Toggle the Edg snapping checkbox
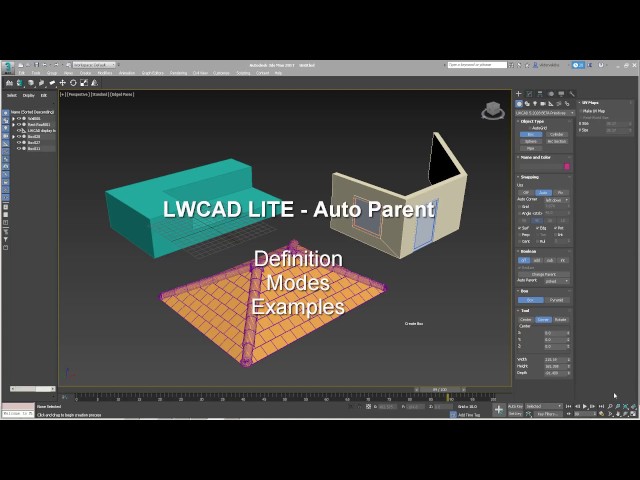 (x=538, y=228)
